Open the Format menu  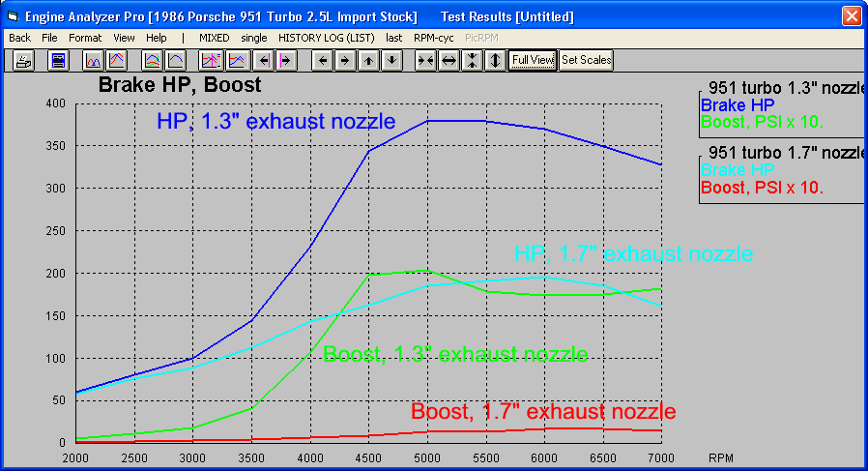tap(85, 38)
